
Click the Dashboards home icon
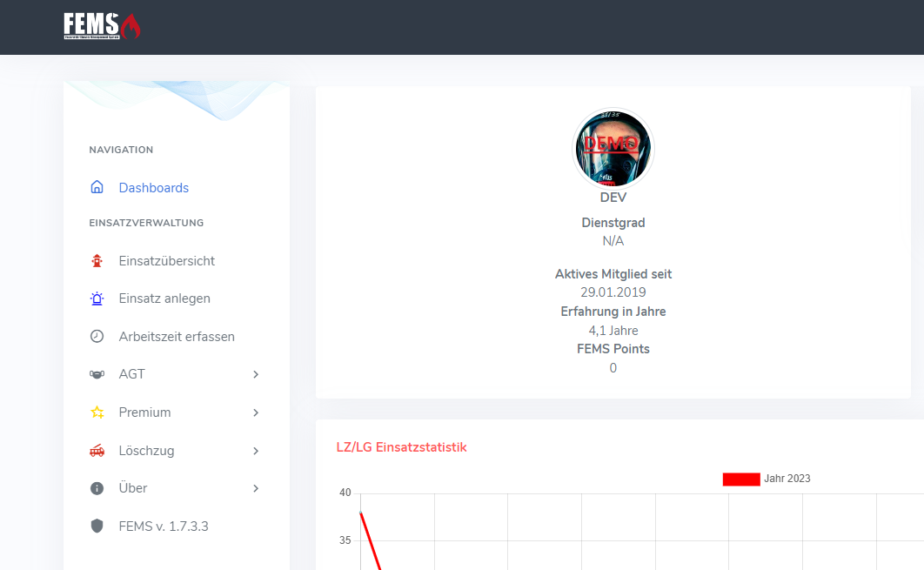pos(97,187)
